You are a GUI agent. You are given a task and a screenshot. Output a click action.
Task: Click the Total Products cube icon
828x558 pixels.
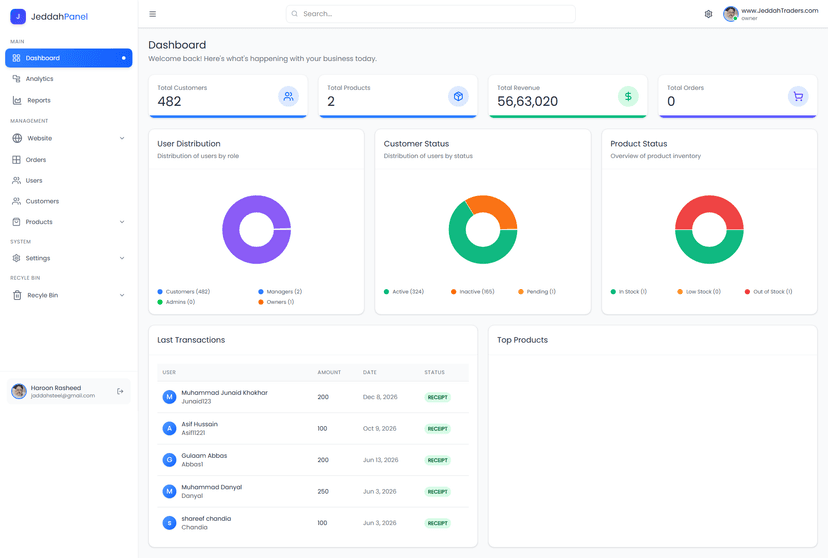[458, 97]
